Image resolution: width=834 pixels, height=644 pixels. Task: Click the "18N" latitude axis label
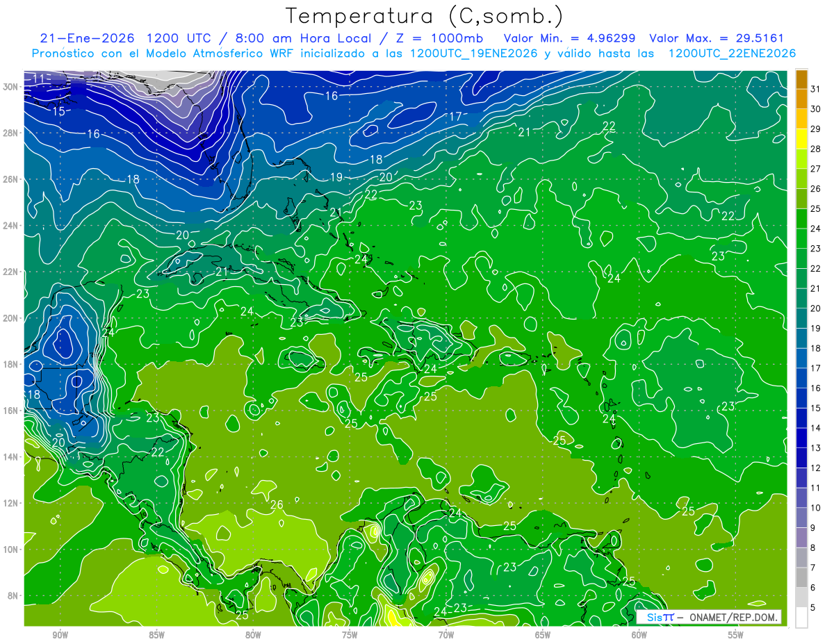tap(12, 364)
